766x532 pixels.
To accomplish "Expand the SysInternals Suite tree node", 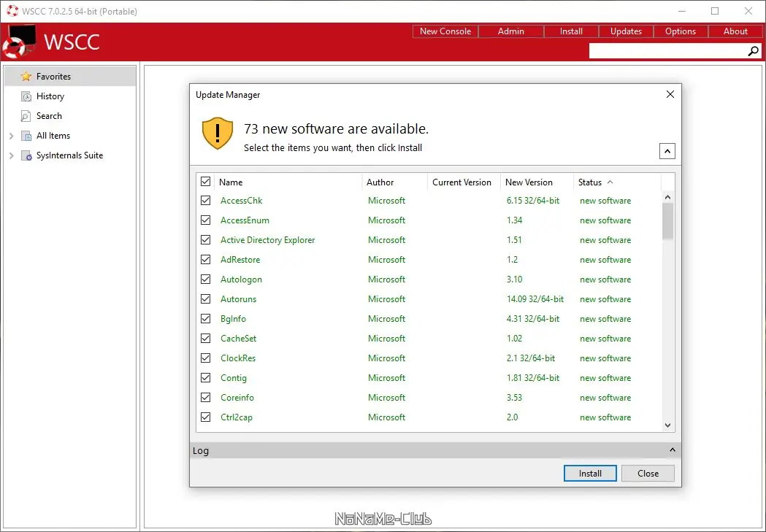I will [x=11, y=155].
